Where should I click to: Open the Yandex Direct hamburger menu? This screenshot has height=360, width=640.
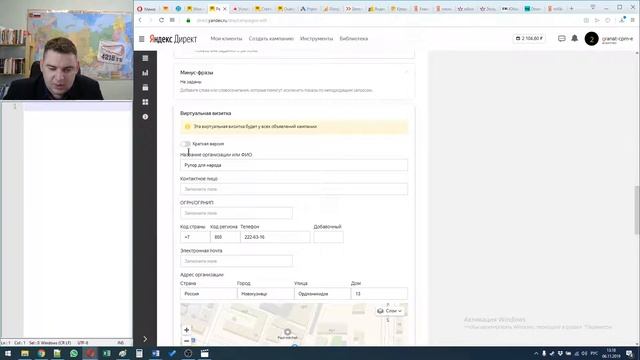pos(142,39)
